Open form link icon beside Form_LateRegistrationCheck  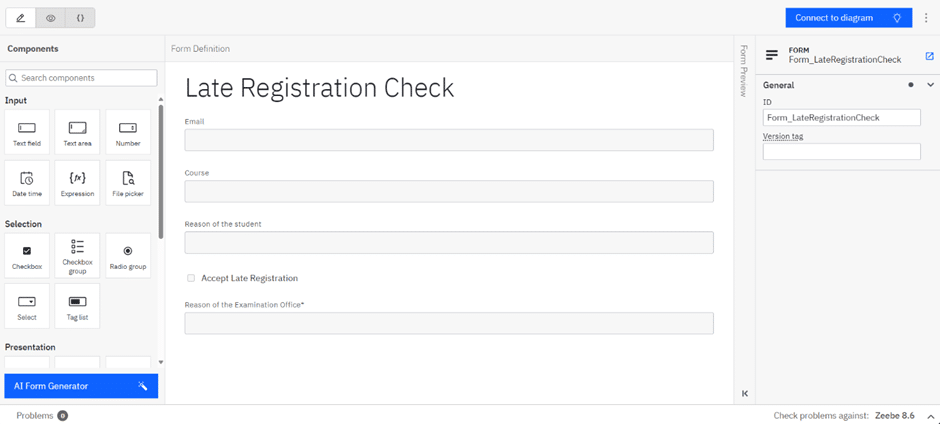929,56
